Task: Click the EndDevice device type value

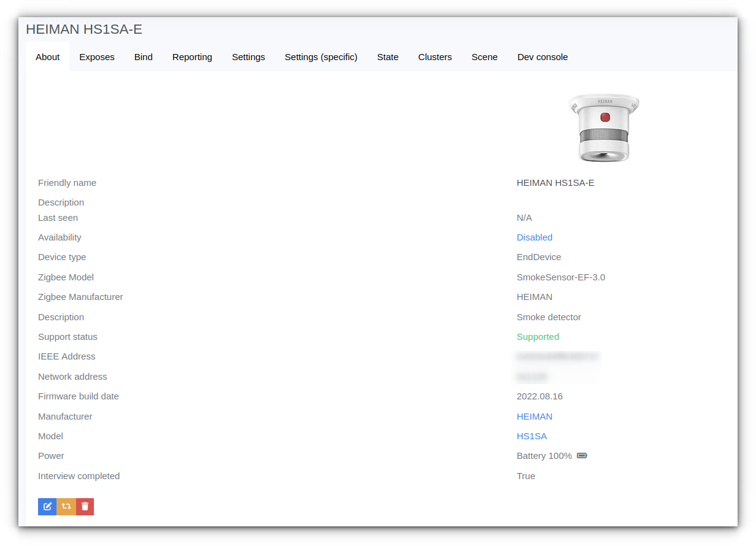Action: [539, 257]
